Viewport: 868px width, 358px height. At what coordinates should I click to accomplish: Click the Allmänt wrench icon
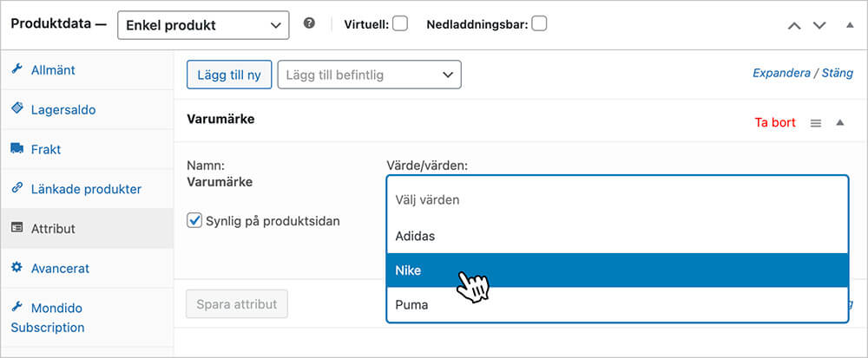tap(16, 69)
